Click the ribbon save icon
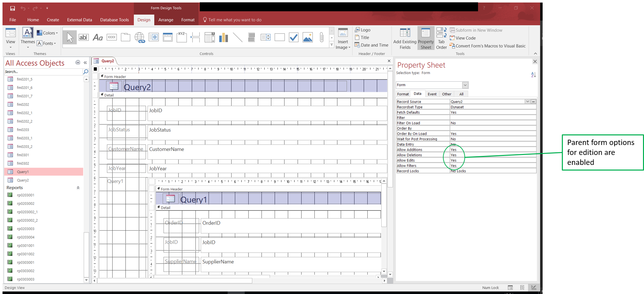The width and height of the screenshot is (644, 294). click(13, 8)
